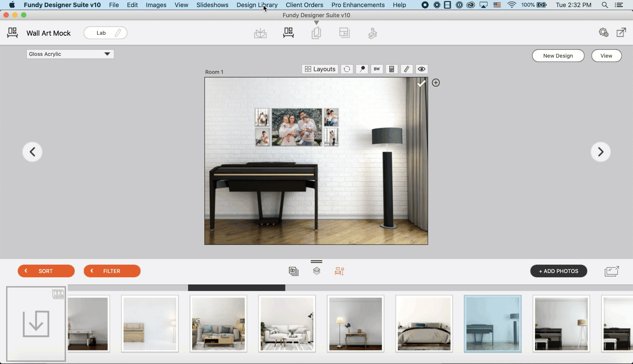Viewport: 633px width, 364px height.
Task: Open the Design Library menu
Action: coord(257,5)
